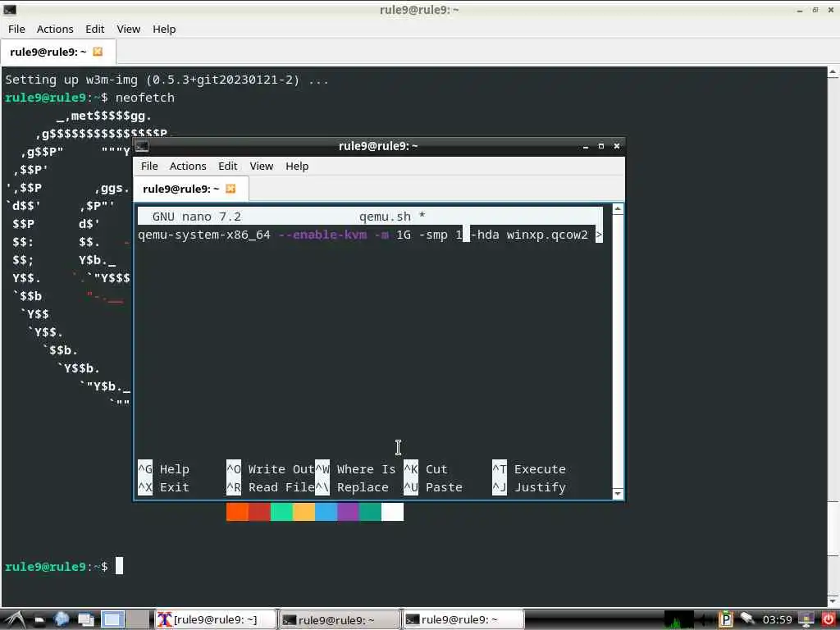The height and width of the screenshot is (630, 840).
Task: Close the front terminal window
Action: point(617,146)
